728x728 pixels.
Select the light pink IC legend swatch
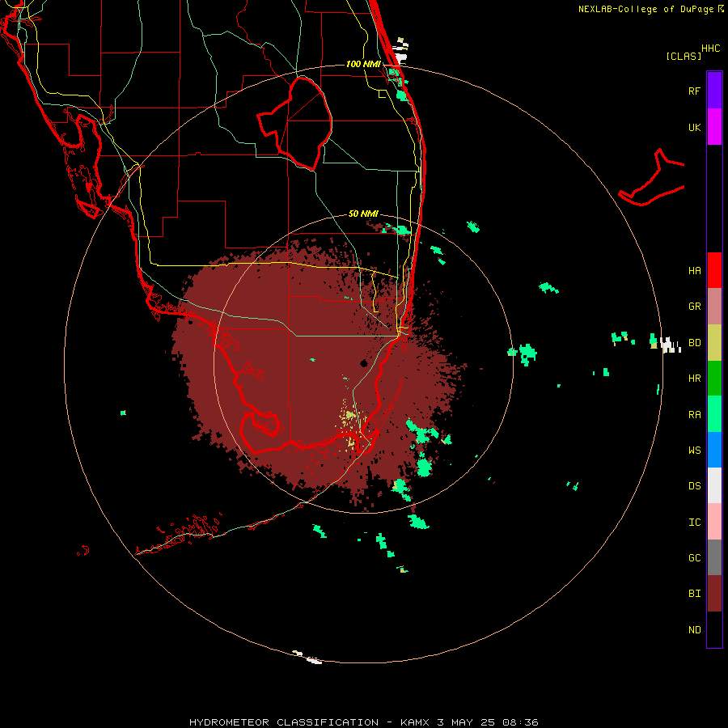(x=714, y=522)
